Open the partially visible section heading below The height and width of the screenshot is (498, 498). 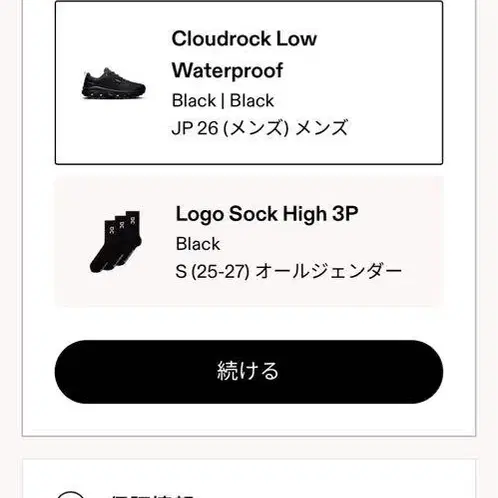(152, 496)
